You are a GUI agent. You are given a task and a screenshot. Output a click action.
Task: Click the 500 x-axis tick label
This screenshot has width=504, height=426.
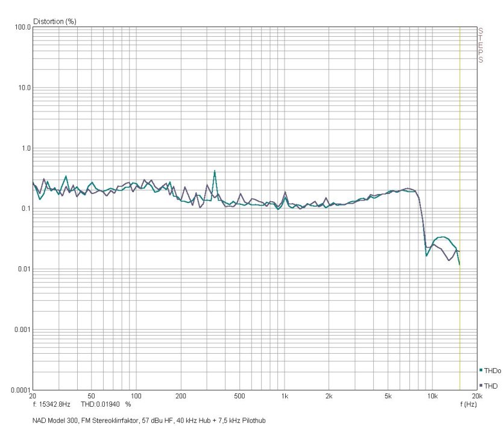[239, 396]
